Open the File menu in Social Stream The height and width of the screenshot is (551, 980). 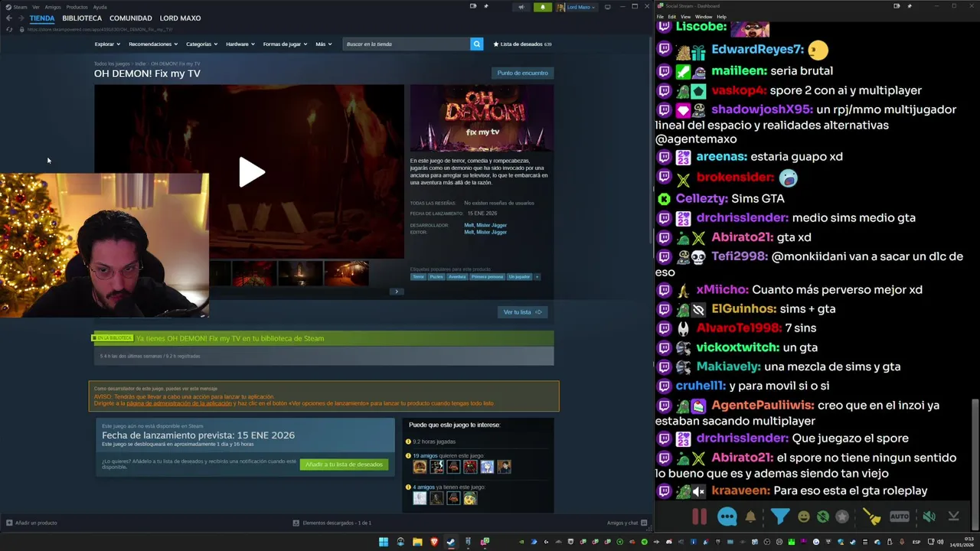660,16
